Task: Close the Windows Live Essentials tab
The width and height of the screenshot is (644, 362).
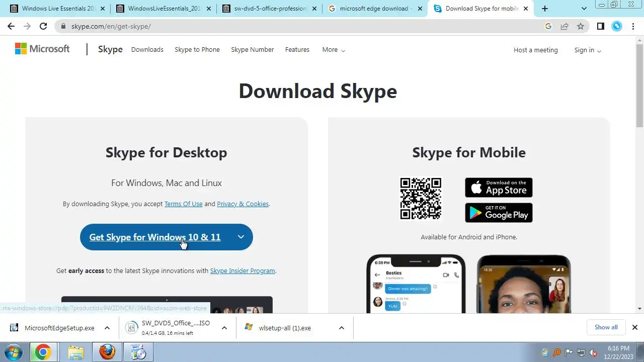Action: click(103, 9)
